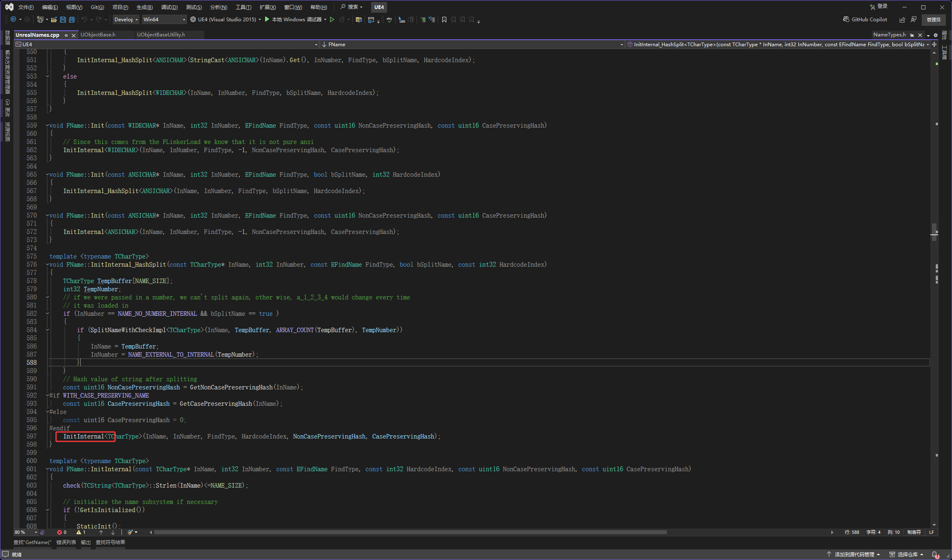Image resolution: width=952 pixels, height=560 pixels.
Task: Open the 80 % zoom level dropdown
Action: pyautogui.click(x=36, y=532)
